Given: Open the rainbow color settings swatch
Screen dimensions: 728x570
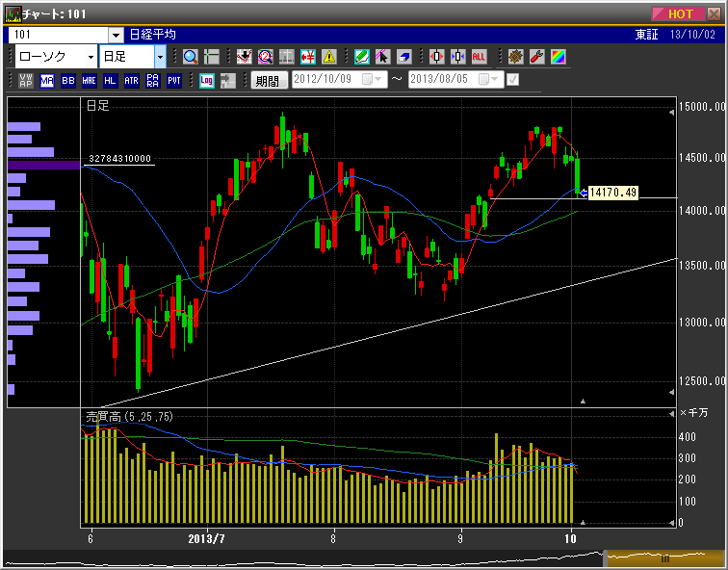Looking at the screenshot, I should [x=558, y=57].
